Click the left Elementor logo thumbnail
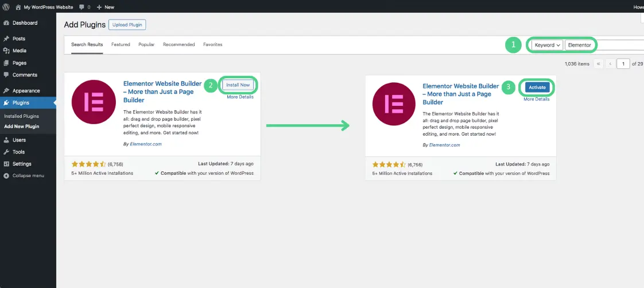 click(x=94, y=102)
